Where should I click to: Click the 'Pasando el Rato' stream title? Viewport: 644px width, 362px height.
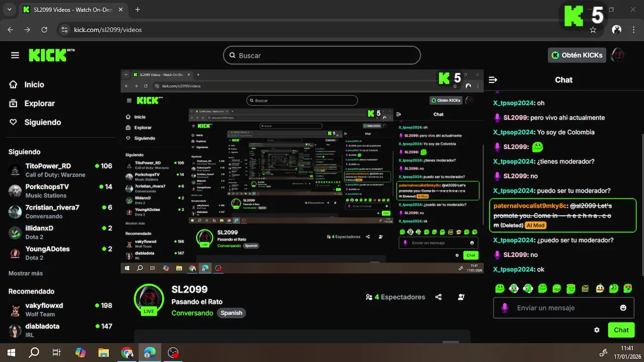(x=197, y=302)
